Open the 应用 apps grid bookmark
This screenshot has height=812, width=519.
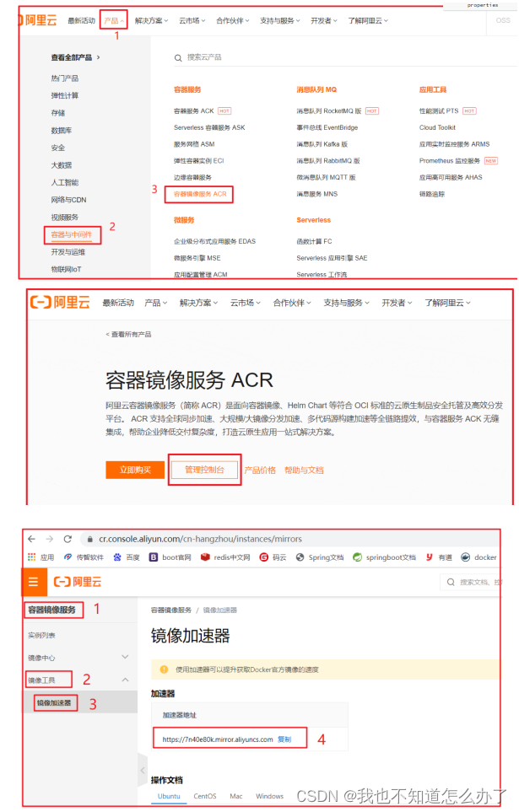point(41,557)
